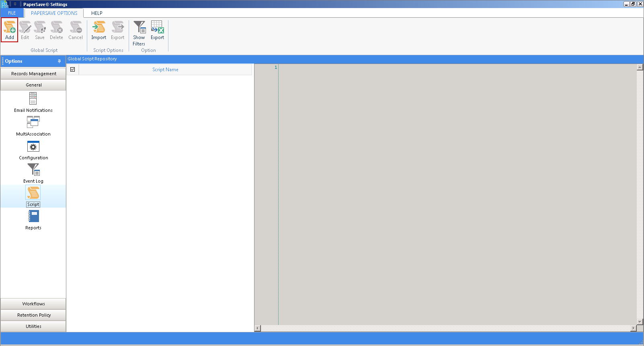
Task: Click the script editor scroll up arrow
Action: tap(640, 67)
